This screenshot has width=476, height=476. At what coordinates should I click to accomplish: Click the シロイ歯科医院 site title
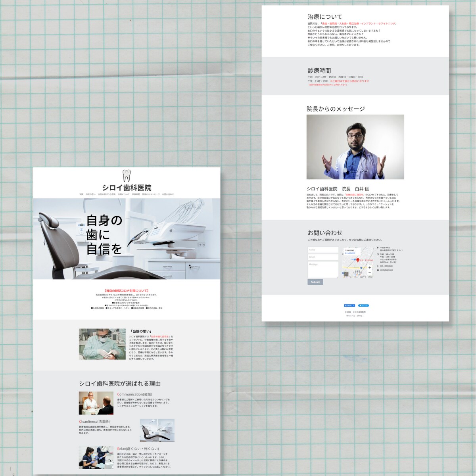[127, 188]
